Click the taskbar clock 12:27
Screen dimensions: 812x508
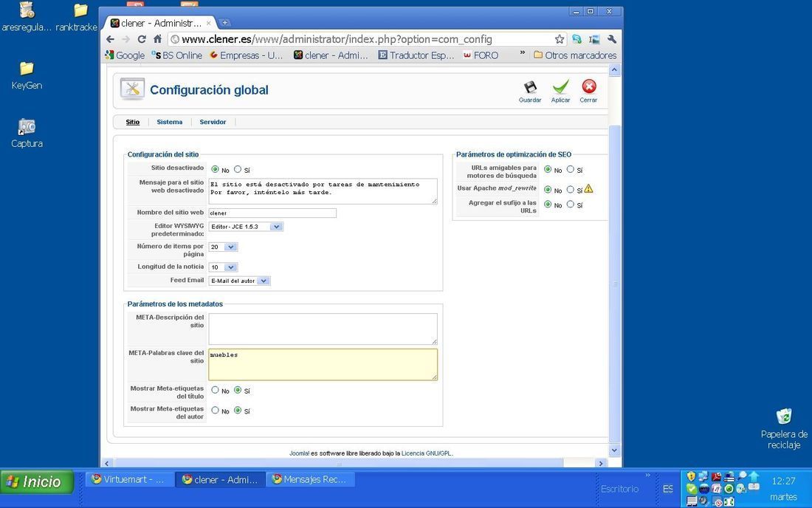point(783,481)
